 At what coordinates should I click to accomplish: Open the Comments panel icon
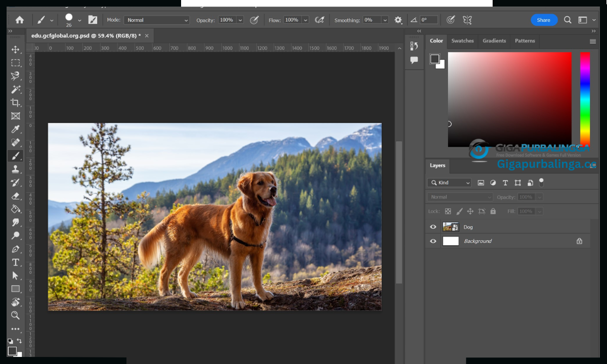click(414, 60)
